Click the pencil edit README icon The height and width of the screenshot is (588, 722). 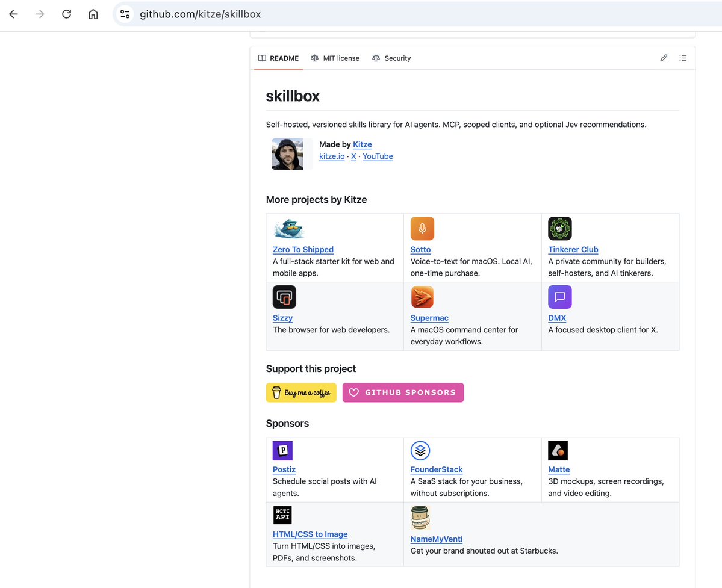pos(664,58)
